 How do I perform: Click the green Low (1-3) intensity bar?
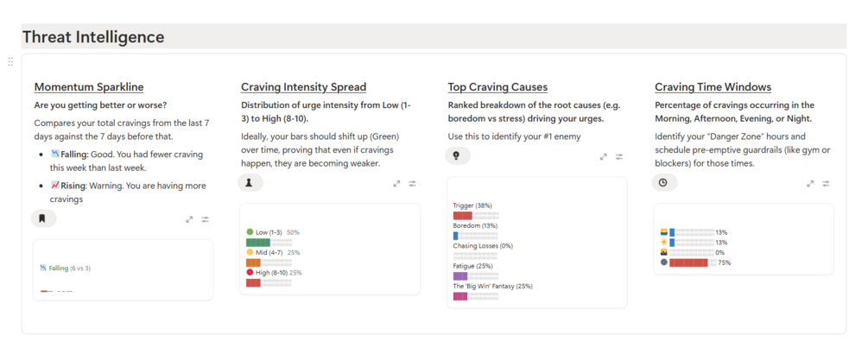point(258,243)
